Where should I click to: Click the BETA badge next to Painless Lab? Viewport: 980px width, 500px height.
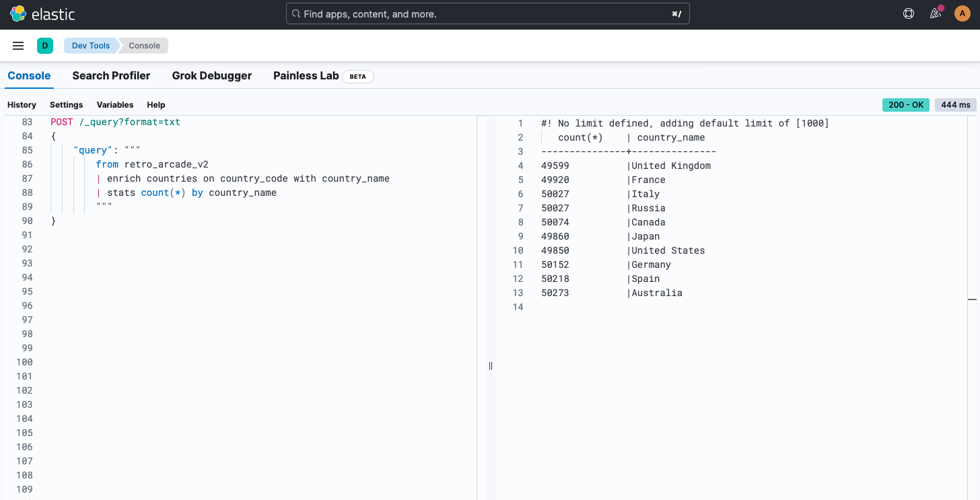click(358, 77)
